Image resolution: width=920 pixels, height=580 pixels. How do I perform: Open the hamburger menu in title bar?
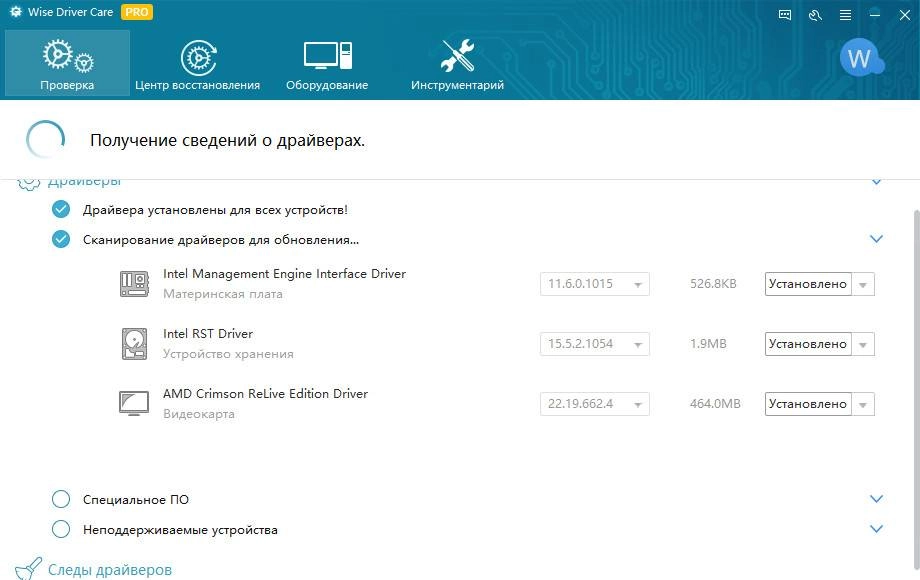(x=845, y=15)
